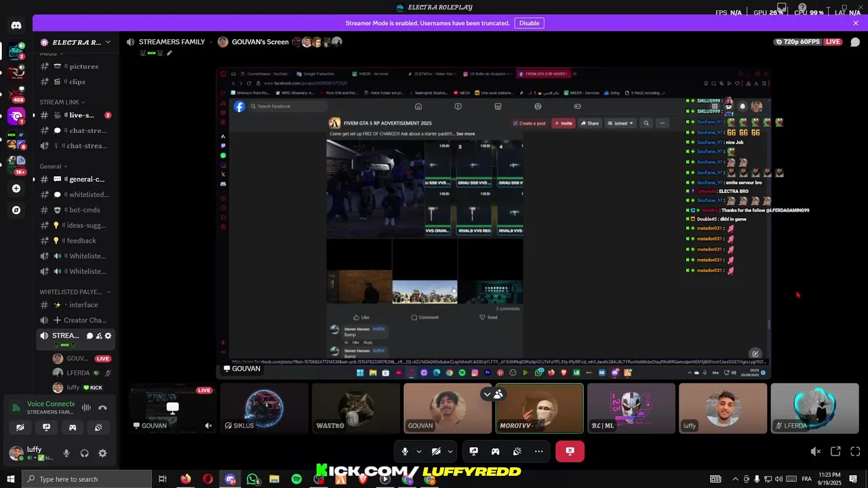Open microphone input options arrow
This screenshot has width=868, height=488.
(418, 451)
